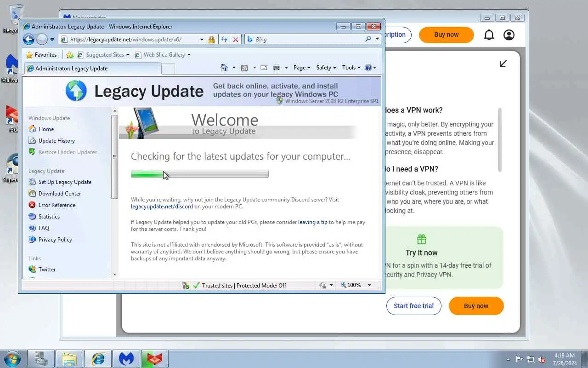Open the Favorites center
The image size is (588, 368).
pyautogui.click(x=41, y=55)
